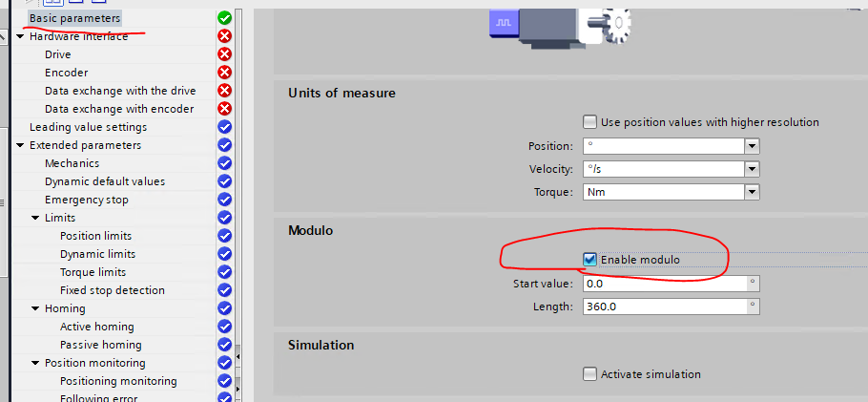Click error icon for Data exchange with the drive
This screenshot has height=402, width=868.
224,91
